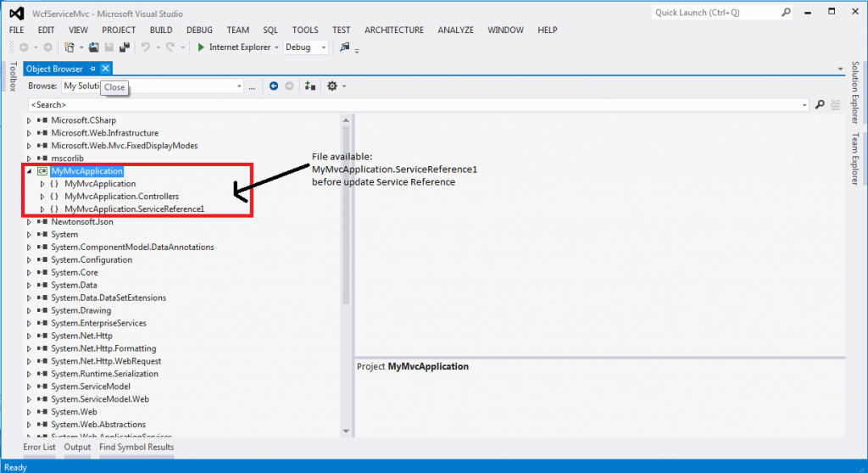Click the Find in Files toolbar icon
This screenshot has height=473, width=868.
(x=344, y=47)
